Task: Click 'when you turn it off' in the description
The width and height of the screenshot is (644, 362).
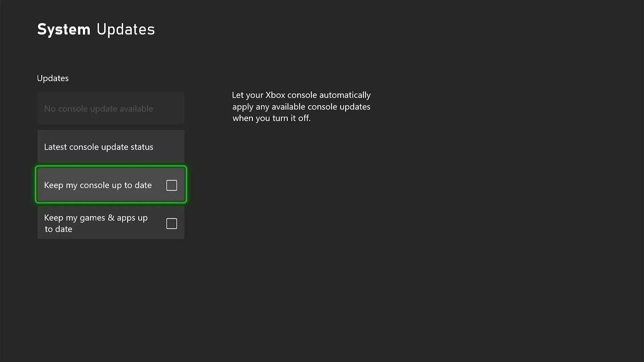Action: 271,118
